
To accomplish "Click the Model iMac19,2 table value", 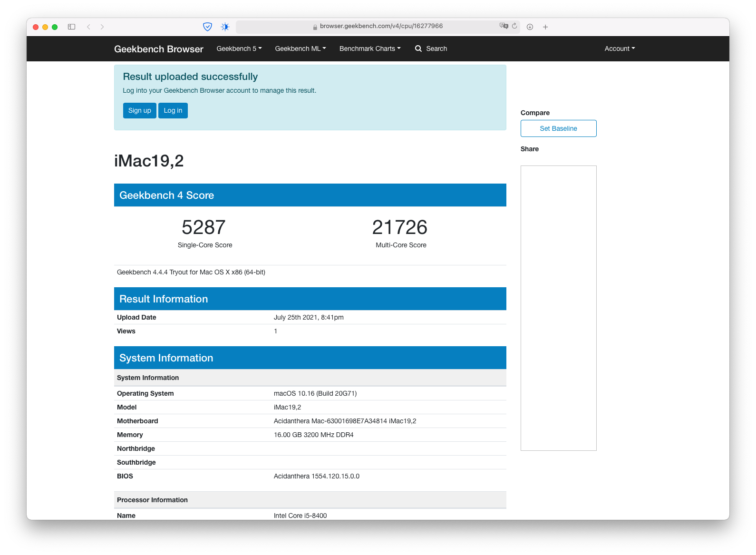I will click(x=288, y=407).
